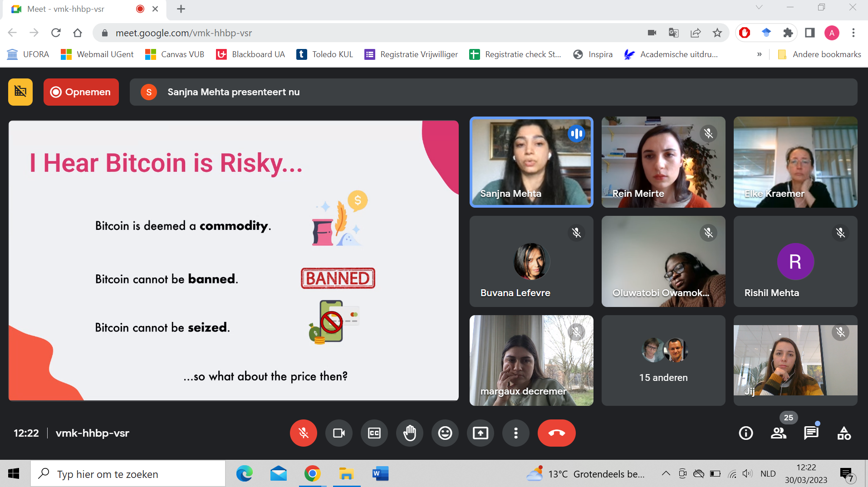The image size is (868, 487).
Task: Click the shared Bitcoin presentation slide
Action: tap(234, 260)
